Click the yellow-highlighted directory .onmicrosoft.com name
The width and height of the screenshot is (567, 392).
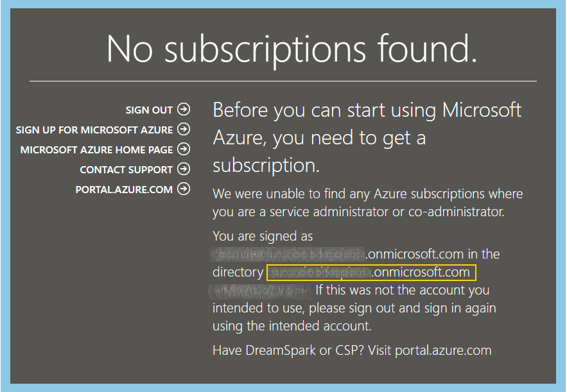[x=371, y=273]
